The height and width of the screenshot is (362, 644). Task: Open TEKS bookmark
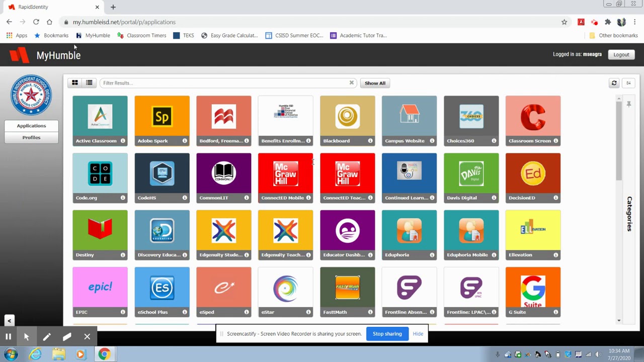pos(184,35)
